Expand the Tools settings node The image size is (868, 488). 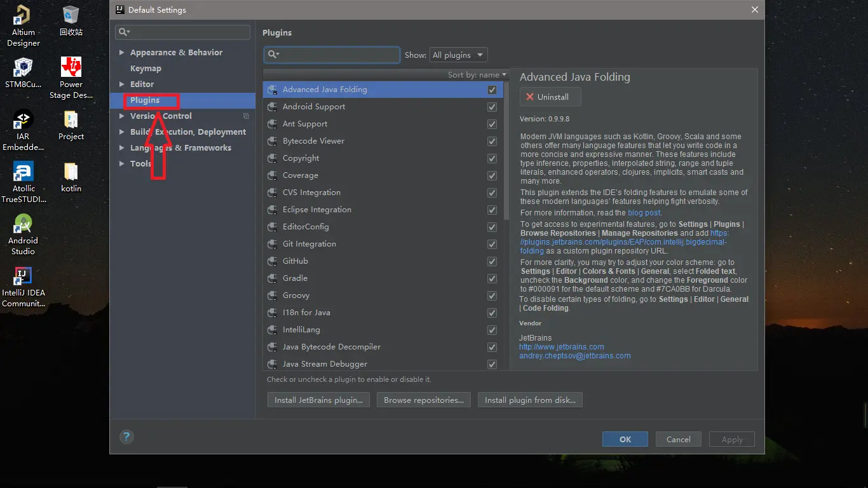point(121,164)
